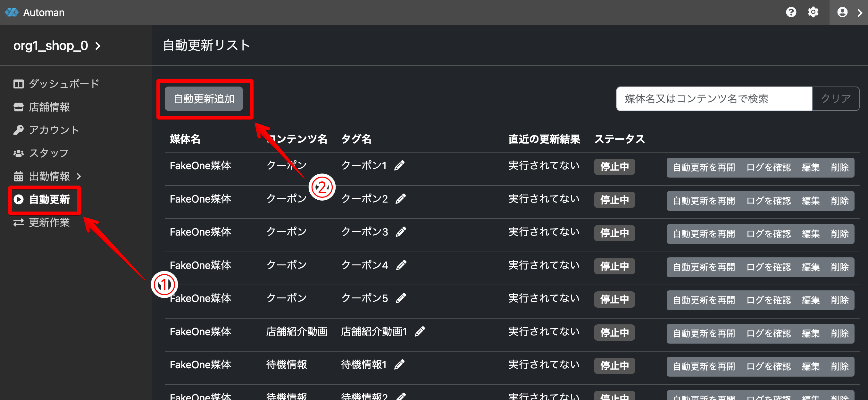Click the 自動更新追加 button
868x400 pixels.
click(x=204, y=99)
